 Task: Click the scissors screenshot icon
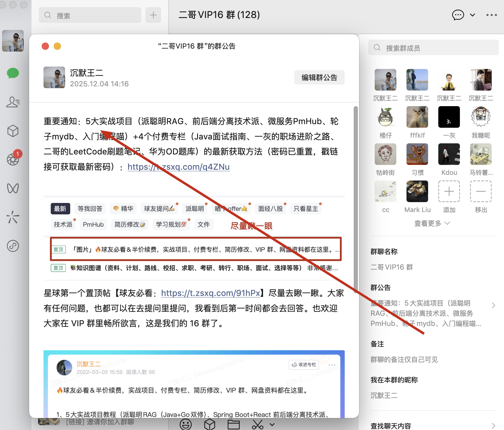(x=257, y=424)
